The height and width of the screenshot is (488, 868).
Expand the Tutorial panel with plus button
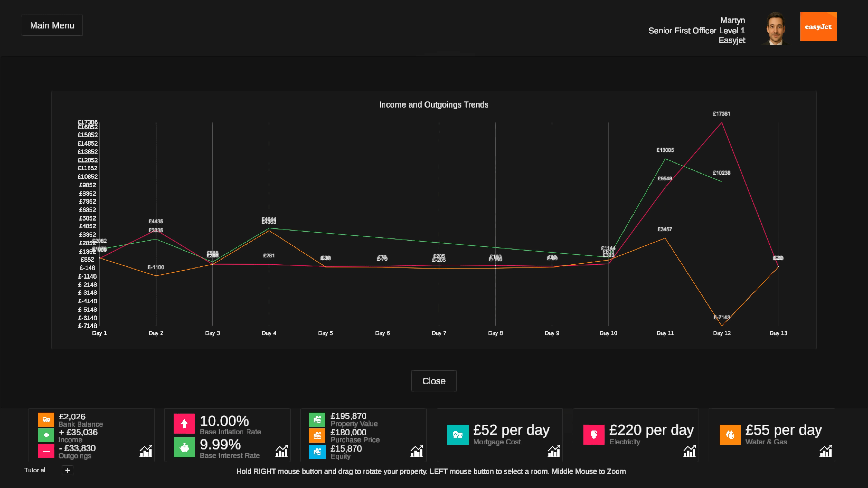pos(67,470)
